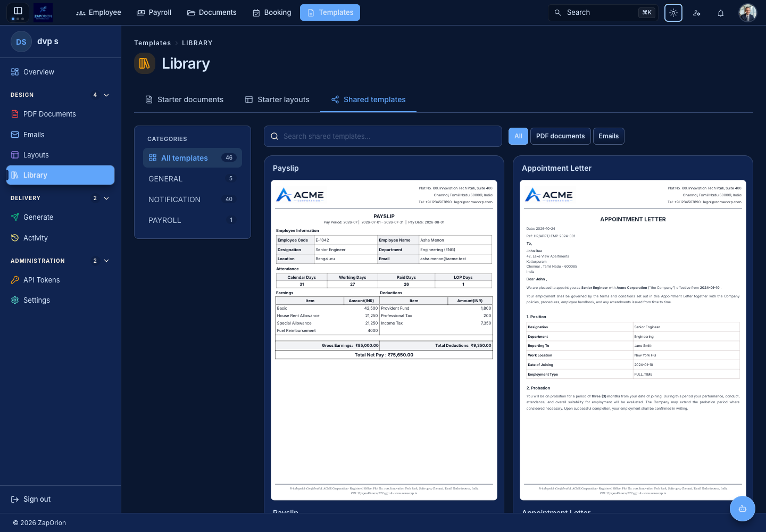Collapse the DELIVERY section chevron

click(x=106, y=198)
